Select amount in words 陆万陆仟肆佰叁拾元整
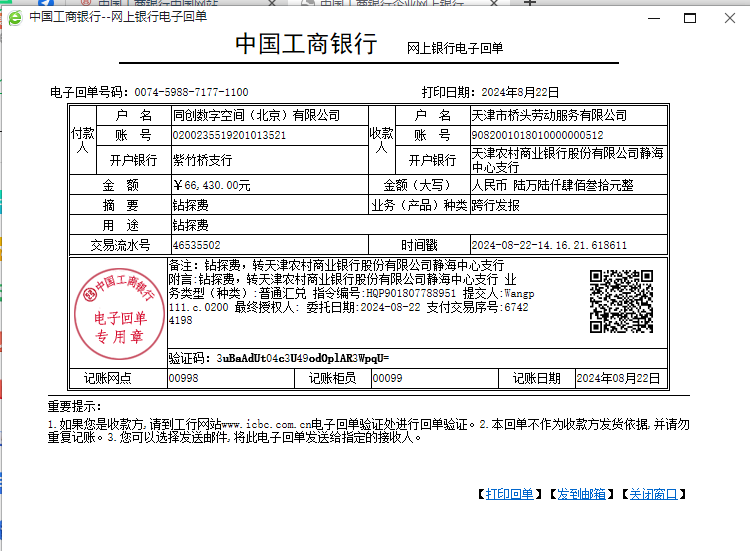750x551 pixels. pos(574,185)
